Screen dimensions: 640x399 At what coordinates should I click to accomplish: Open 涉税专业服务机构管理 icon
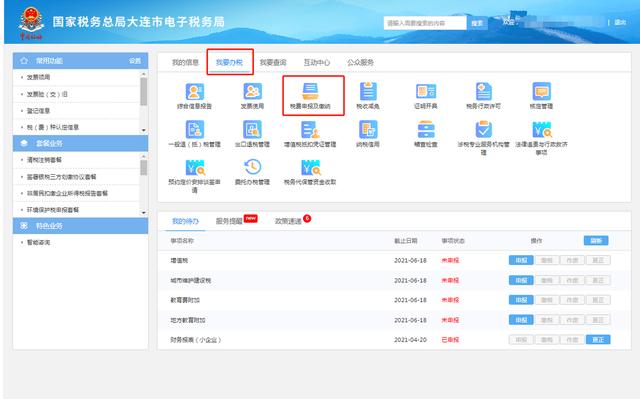(x=484, y=130)
